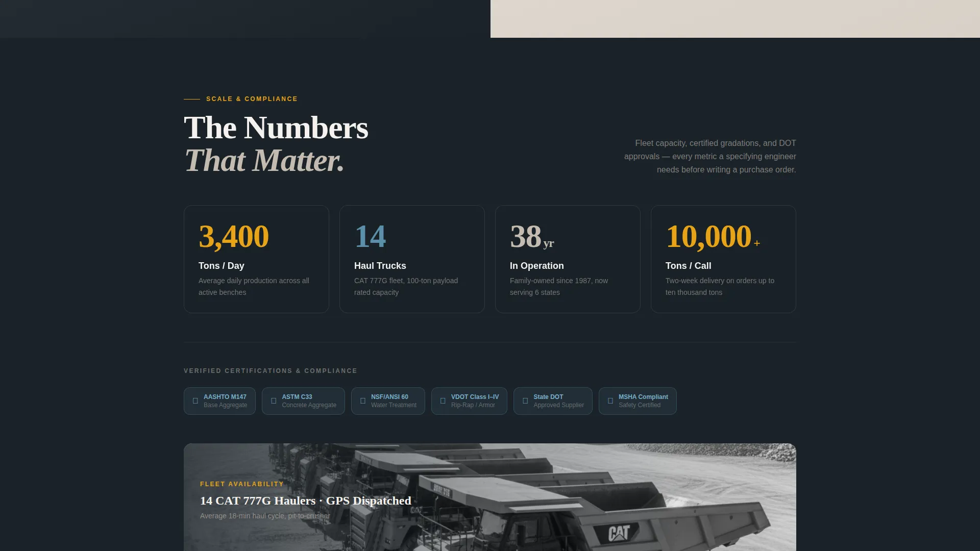Click the 'CAT 777G fleet, 100-ton payload' description
The image size is (980, 551).
coord(406,287)
